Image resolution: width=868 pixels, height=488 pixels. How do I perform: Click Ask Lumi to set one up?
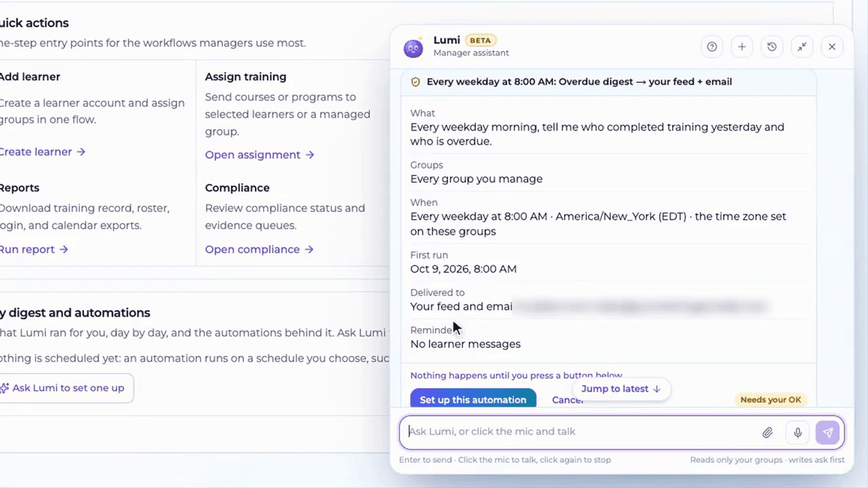(x=66, y=388)
